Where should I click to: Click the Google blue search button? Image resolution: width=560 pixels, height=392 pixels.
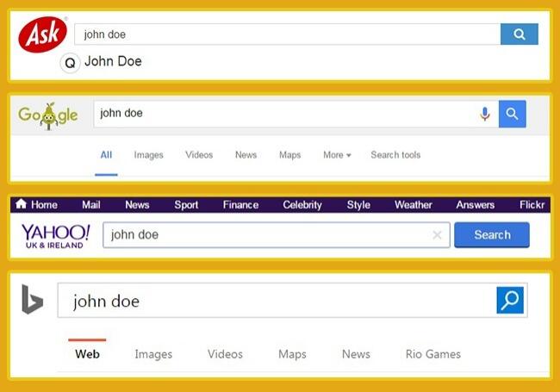tap(512, 114)
